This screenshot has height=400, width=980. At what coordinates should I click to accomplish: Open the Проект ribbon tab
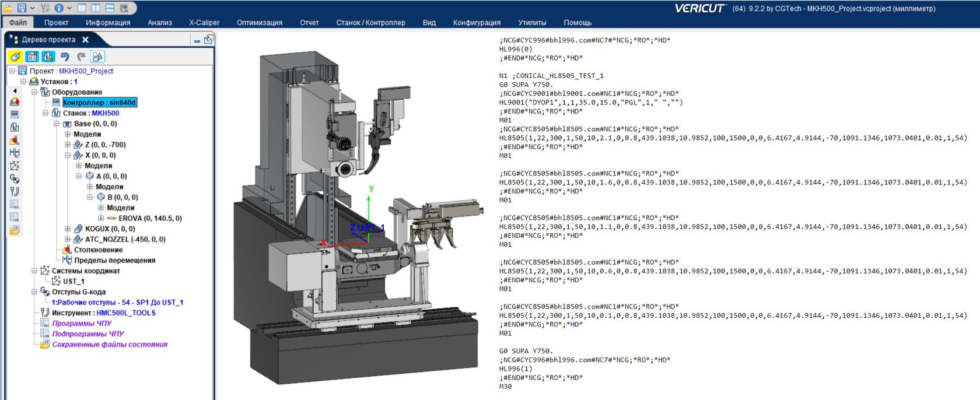point(56,22)
